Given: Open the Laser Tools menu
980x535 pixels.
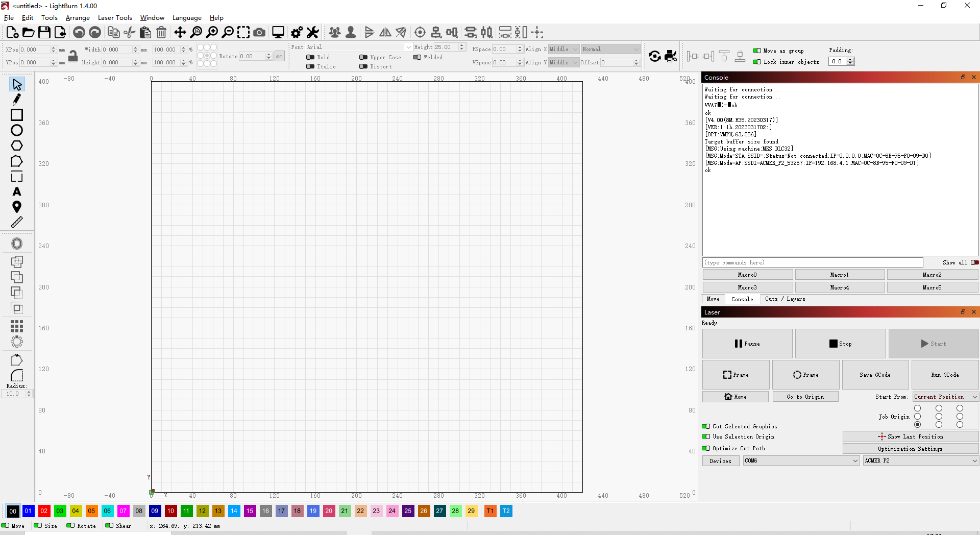Looking at the screenshot, I should 115,18.
